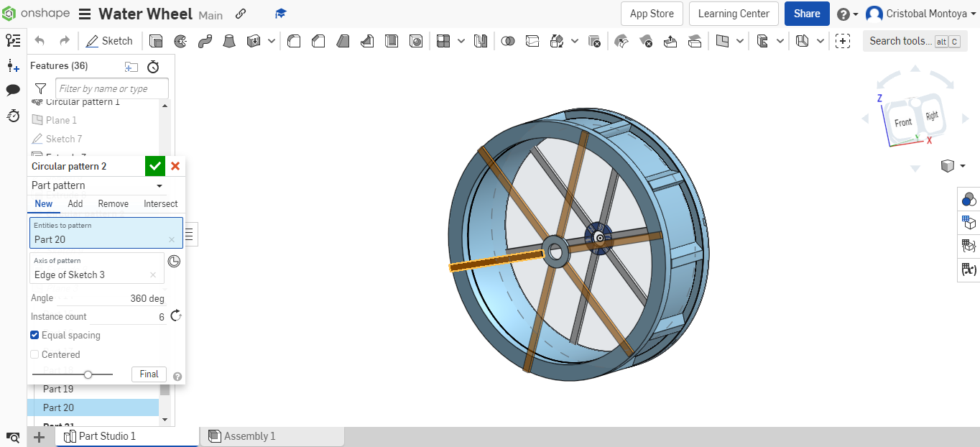Open the Linear pattern dropdown arrow
The image size is (980, 447).
click(461, 41)
